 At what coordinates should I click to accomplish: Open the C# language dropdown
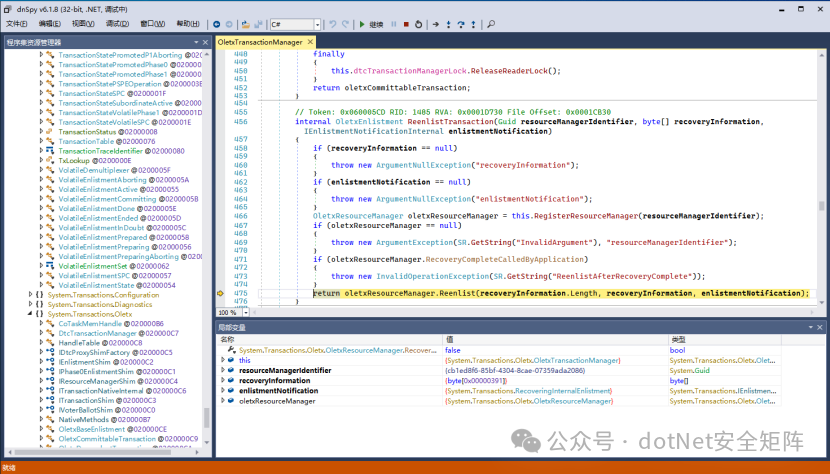click(318, 24)
